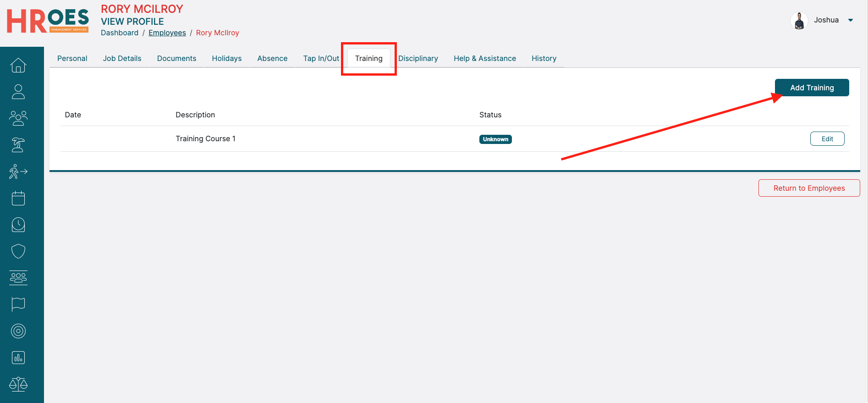This screenshot has height=403, width=868.
Task: Click the single user profile sidebar icon
Action: tap(18, 92)
